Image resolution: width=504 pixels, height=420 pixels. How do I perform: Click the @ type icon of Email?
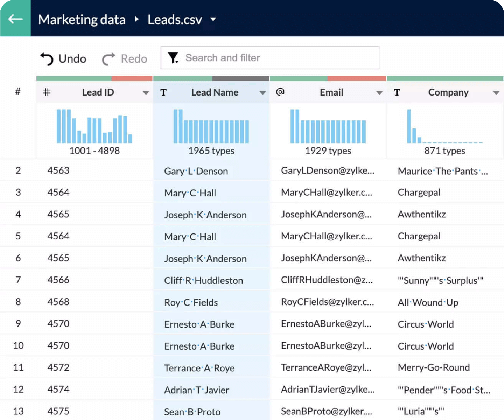coord(280,92)
